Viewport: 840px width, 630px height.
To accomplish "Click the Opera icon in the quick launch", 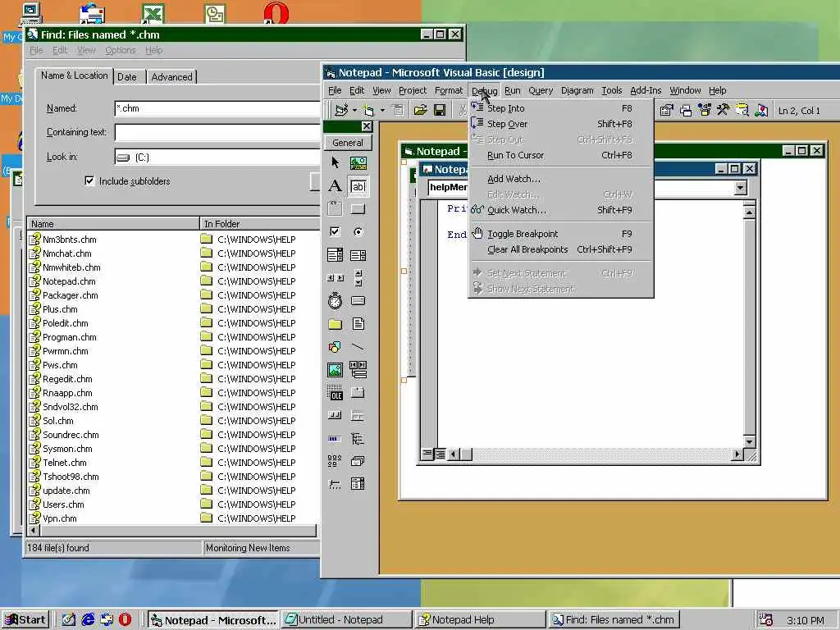I will (126, 620).
